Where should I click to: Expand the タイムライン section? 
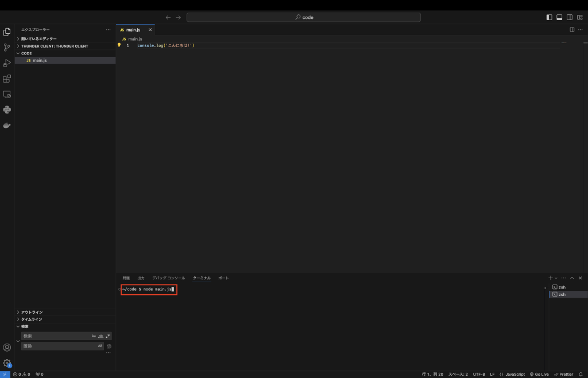pos(32,319)
